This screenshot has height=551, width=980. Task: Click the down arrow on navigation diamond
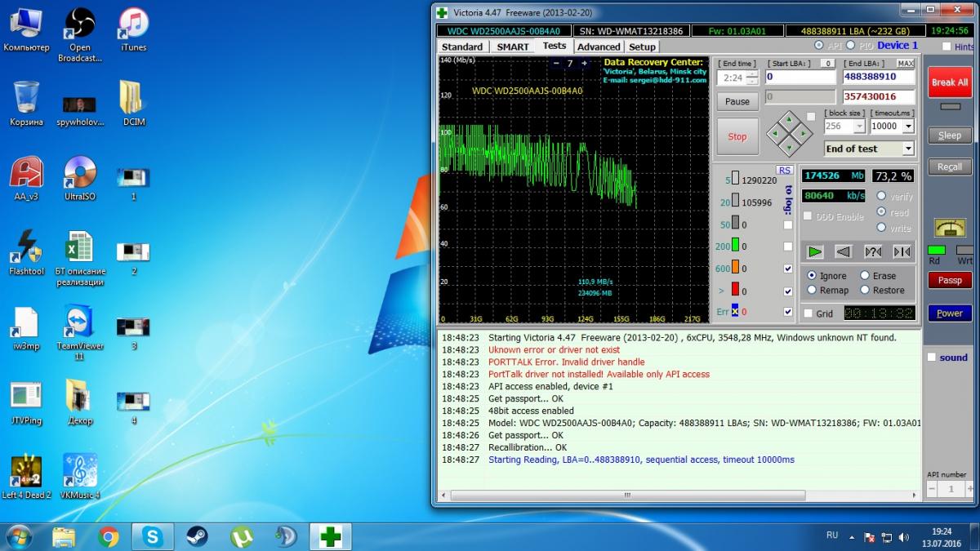tap(788, 149)
